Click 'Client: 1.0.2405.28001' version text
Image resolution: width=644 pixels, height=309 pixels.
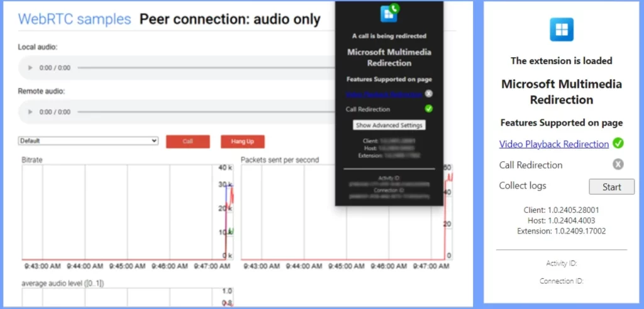(x=562, y=210)
